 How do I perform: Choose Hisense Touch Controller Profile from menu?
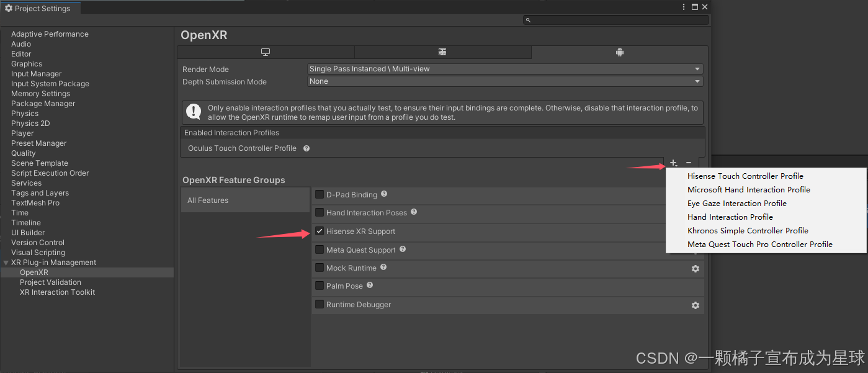[745, 176]
